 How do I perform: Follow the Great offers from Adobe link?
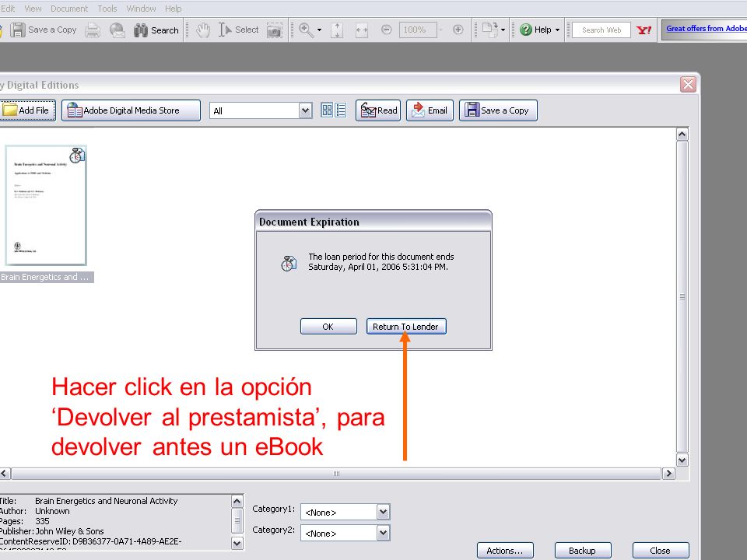click(706, 29)
